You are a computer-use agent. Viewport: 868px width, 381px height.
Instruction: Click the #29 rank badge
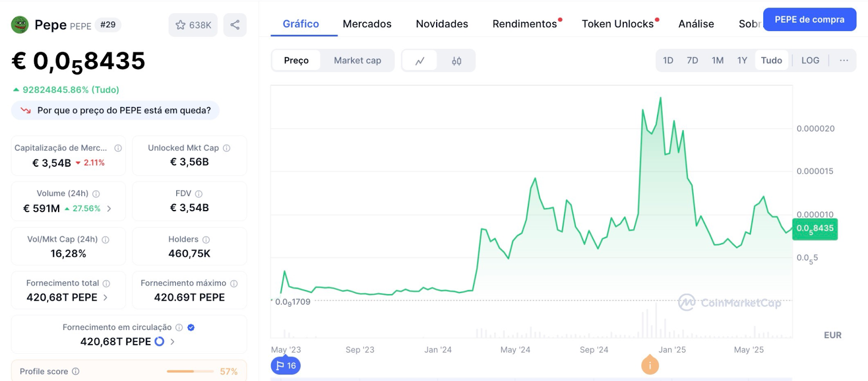(108, 24)
